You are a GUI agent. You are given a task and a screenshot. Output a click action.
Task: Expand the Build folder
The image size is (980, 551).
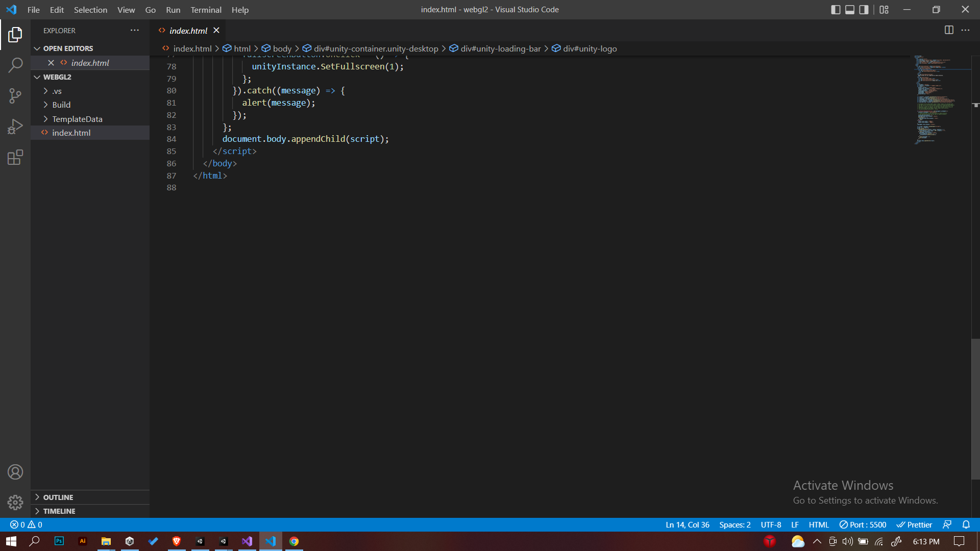pyautogui.click(x=61, y=105)
